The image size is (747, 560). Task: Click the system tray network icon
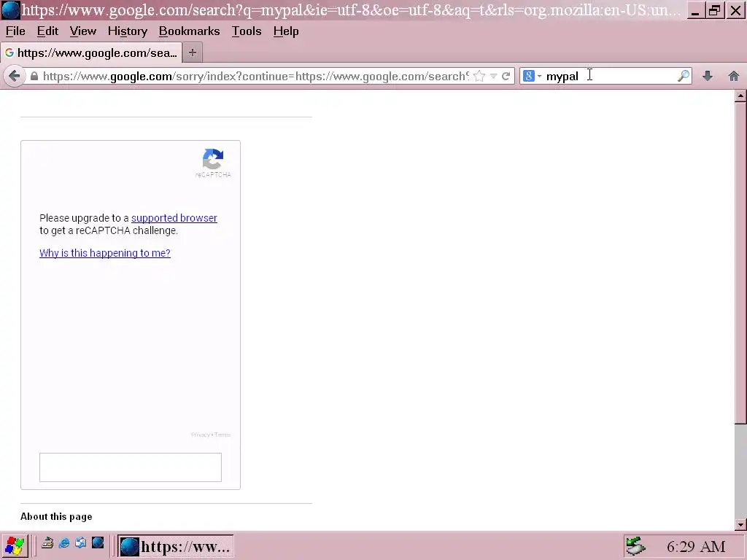[x=635, y=546]
